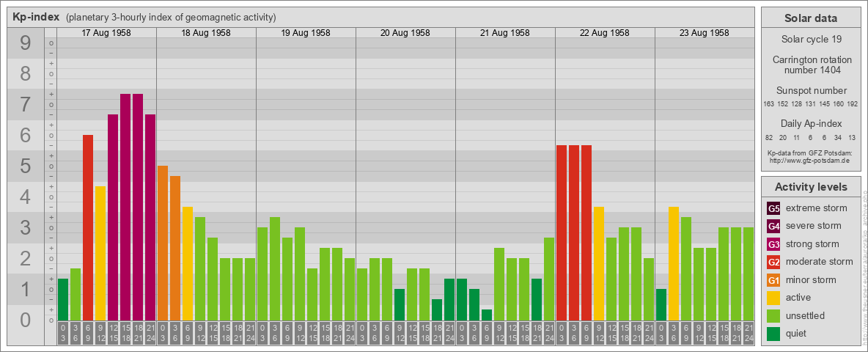868x352 pixels.
Task: Click sunspot number value 163
Action: coord(768,104)
